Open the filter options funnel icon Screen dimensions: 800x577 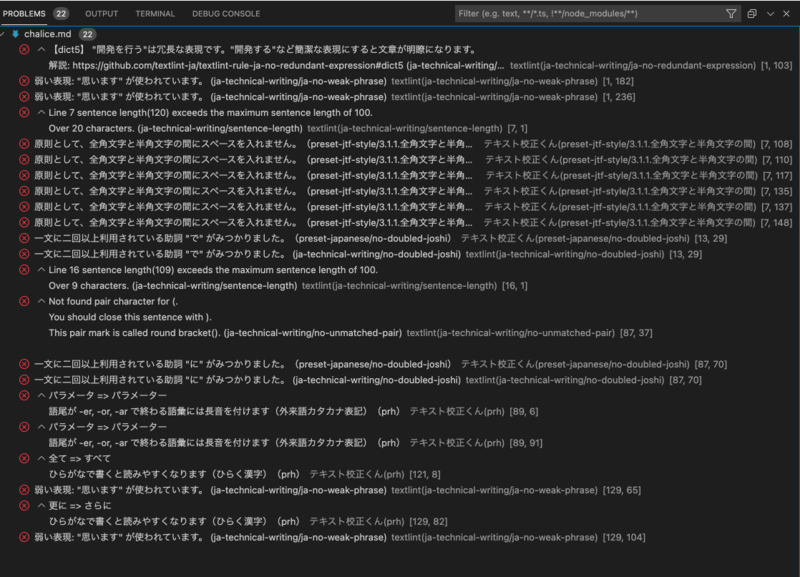[731, 14]
